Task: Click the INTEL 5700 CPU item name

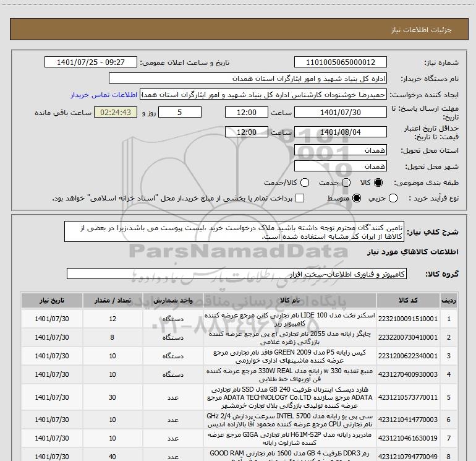Action: (289, 420)
